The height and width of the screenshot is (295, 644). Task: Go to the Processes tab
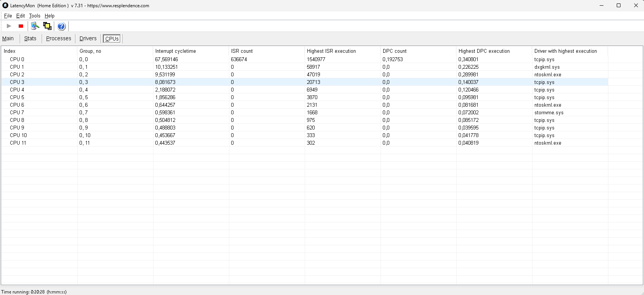59,38
